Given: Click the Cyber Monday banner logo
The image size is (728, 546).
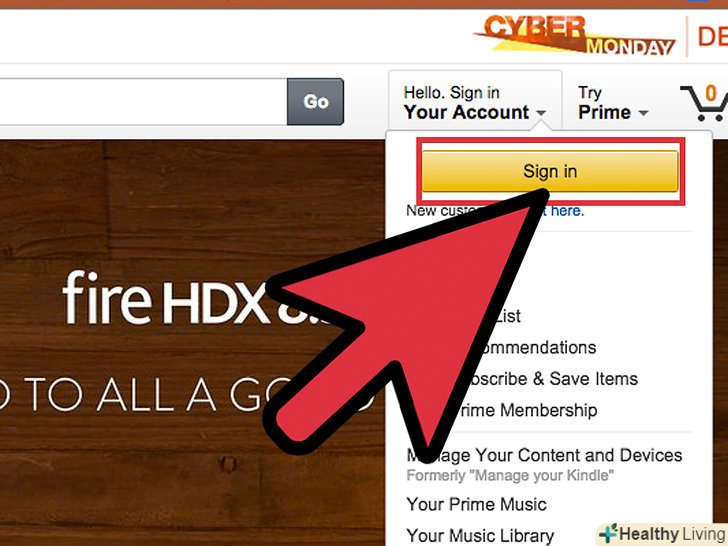Looking at the screenshot, I should tap(575, 35).
